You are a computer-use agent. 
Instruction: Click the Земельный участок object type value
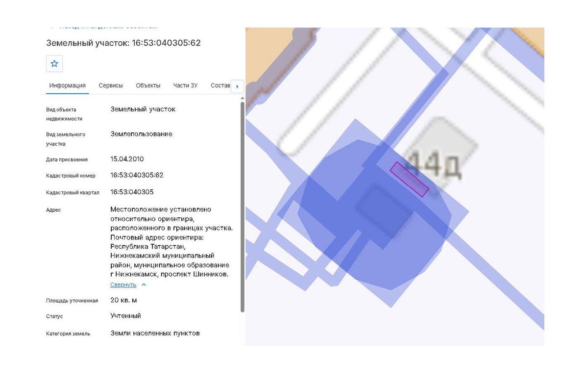point(143,109)
